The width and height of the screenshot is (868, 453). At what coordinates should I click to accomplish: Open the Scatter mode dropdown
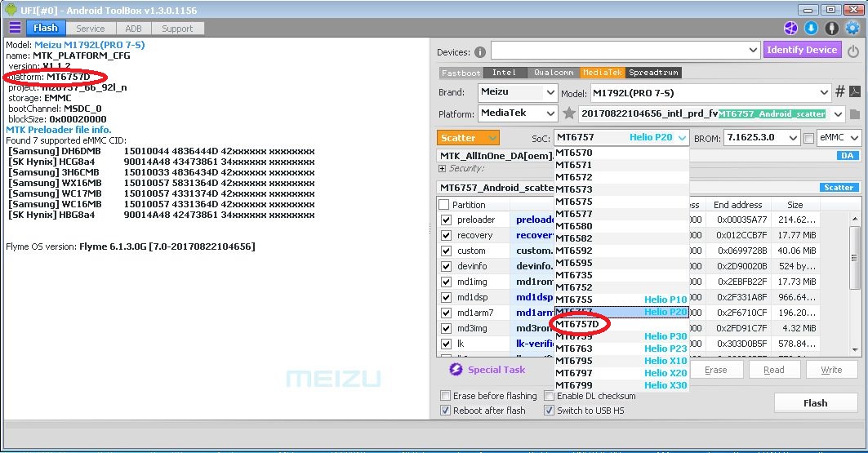pos(469,138)
